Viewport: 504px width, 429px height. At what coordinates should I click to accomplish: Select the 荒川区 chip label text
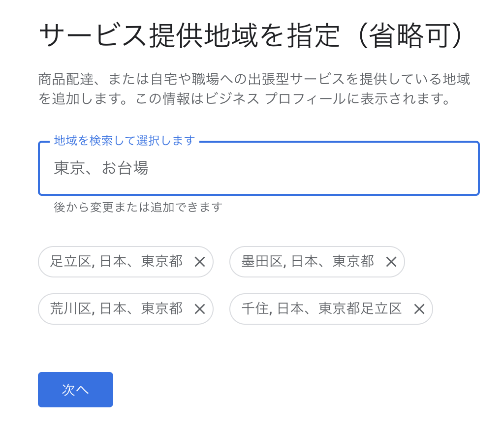point(116,308)
